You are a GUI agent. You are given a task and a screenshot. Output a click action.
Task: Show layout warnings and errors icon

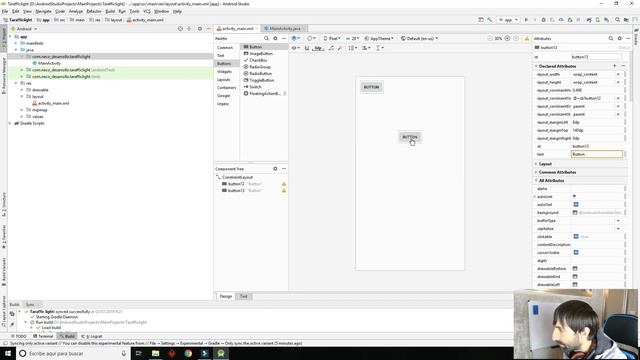(x=527, y=38)
